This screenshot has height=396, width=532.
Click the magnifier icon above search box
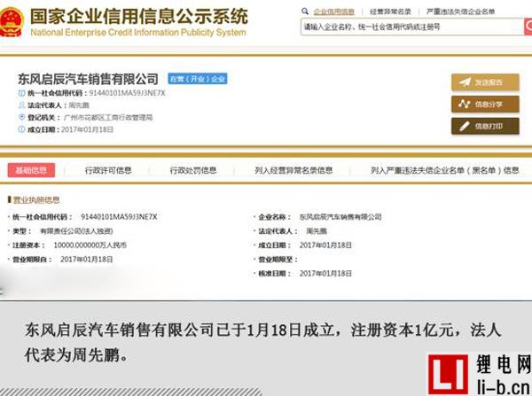(x=305, y=12)
